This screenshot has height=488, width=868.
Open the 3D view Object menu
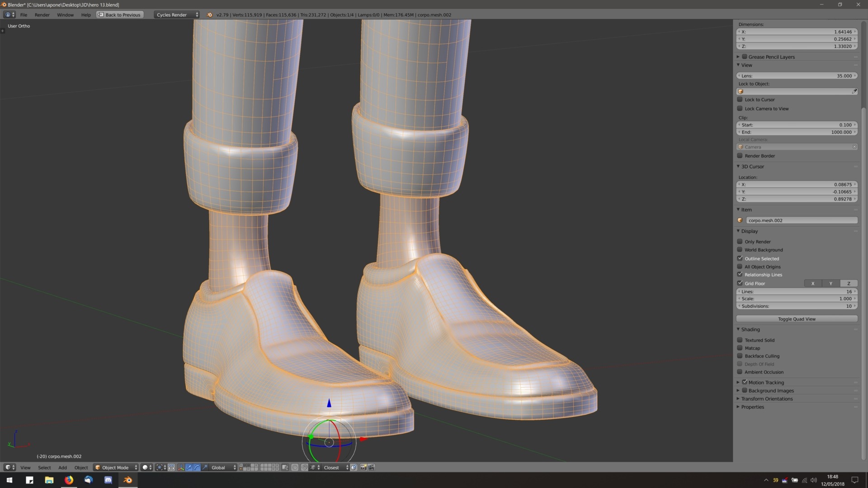click(x=81, y=467)
